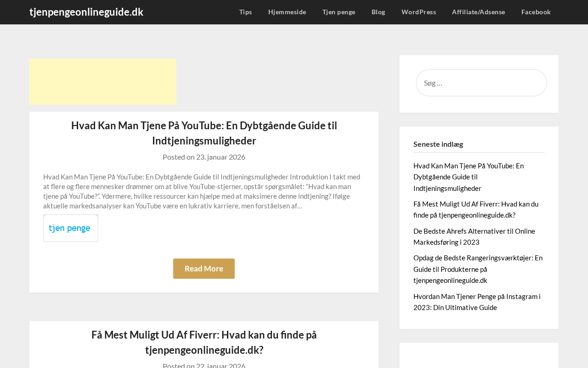The image size is (588, 368).
Task: Click the post date 23. januar 2026
Action: [220, 157]
